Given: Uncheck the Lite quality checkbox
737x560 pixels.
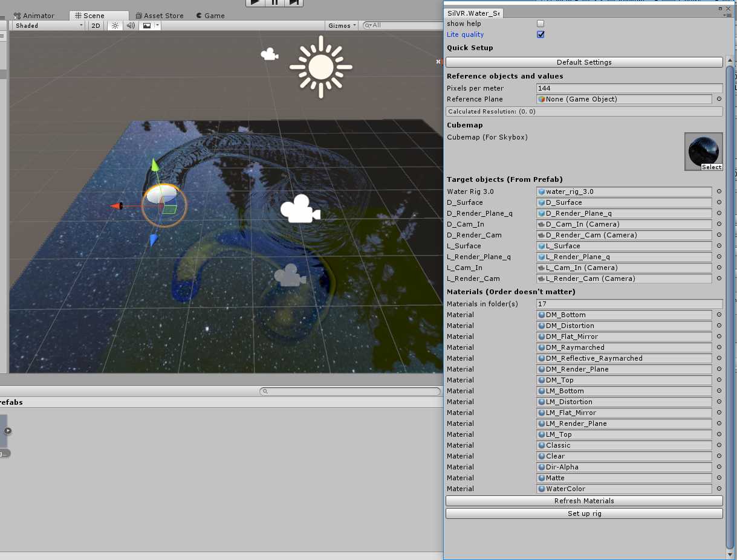Looking at the screenshot, I should 541,34.
